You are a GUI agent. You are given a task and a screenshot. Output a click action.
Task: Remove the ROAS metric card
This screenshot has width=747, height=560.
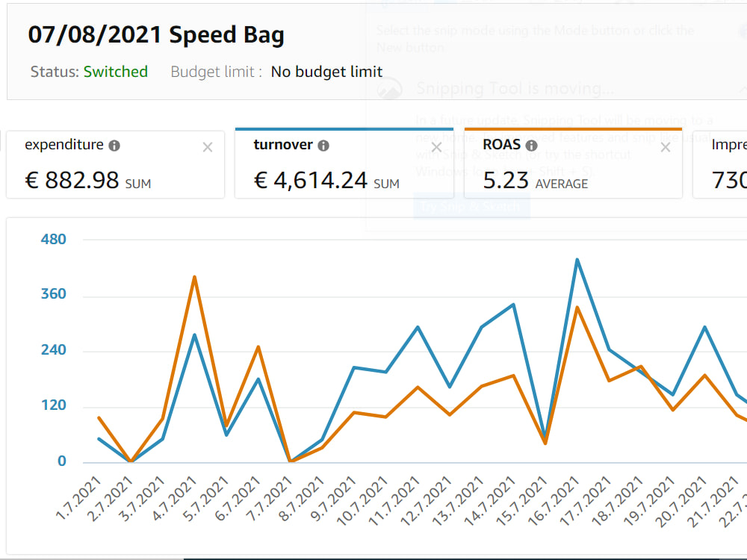pos(666,148)
